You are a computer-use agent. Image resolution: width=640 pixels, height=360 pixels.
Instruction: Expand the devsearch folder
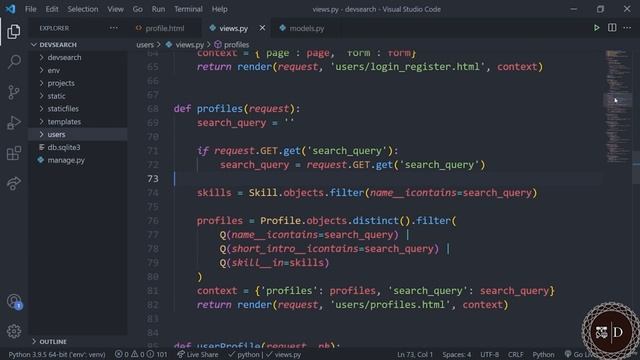coord(64,58)
